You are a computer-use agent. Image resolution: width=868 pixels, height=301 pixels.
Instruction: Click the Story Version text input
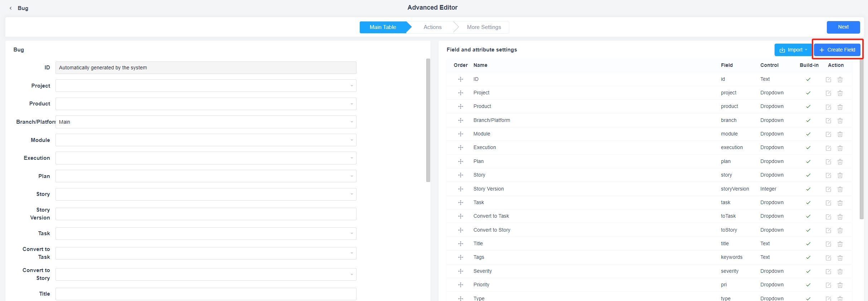[206, 214]
